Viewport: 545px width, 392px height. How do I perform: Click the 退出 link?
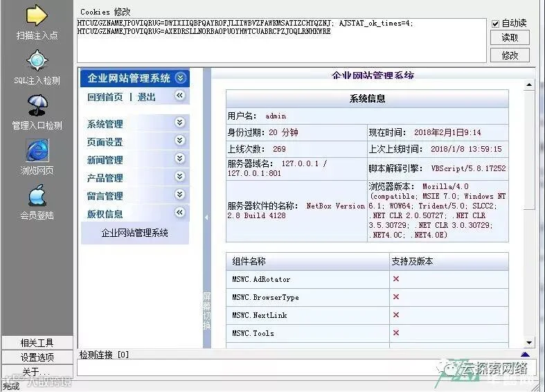point(146,97)
